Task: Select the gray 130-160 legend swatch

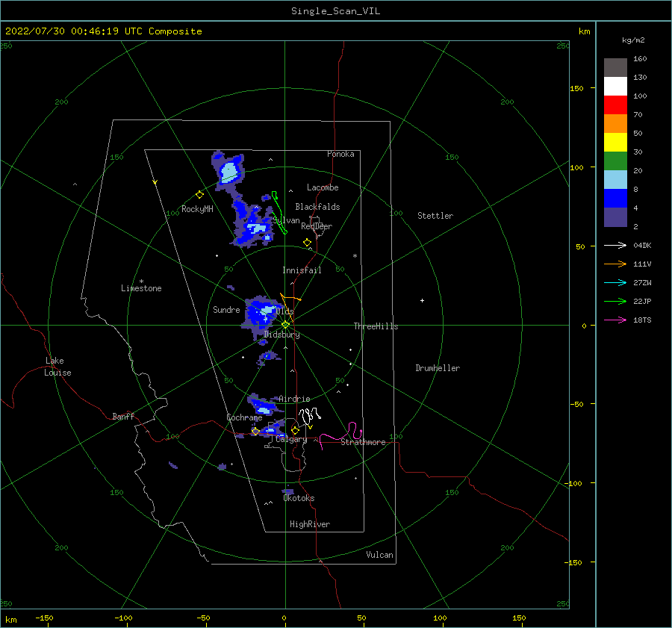Action: point(615,68)
